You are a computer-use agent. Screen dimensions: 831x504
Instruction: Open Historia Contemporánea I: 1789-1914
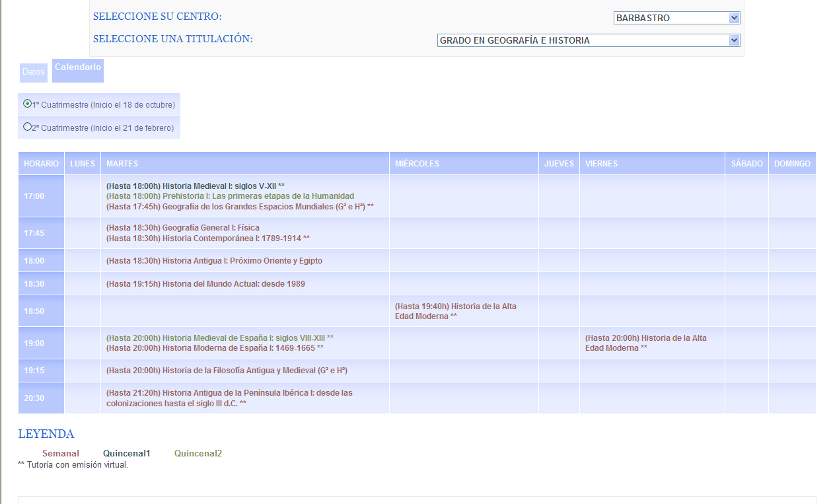point(207,238)
